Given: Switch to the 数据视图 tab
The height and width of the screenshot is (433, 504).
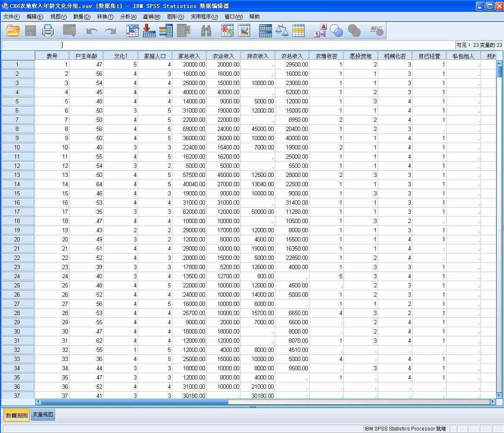Looking at the screenshot, I should (17, 415).
